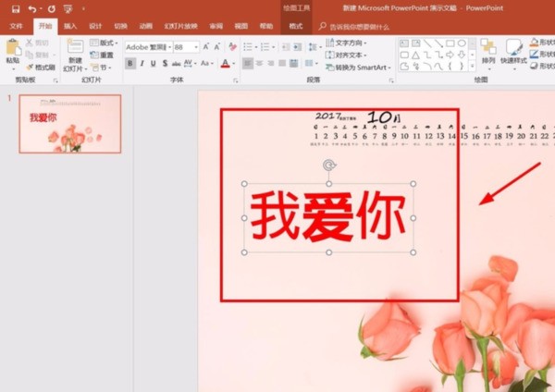
Task: Select the Freeform shape tool
Action: click(x=404, y=67)
